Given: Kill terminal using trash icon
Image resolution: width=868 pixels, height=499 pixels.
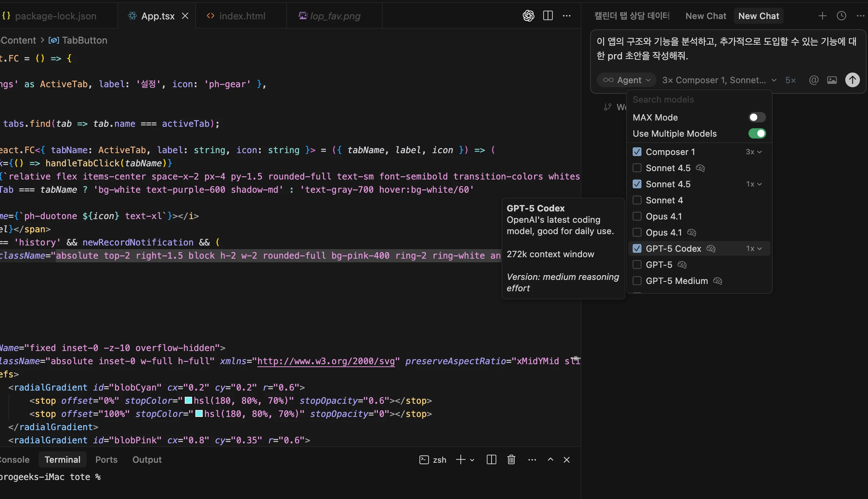Looking at the screenshot, I should (x=511, y=459).
